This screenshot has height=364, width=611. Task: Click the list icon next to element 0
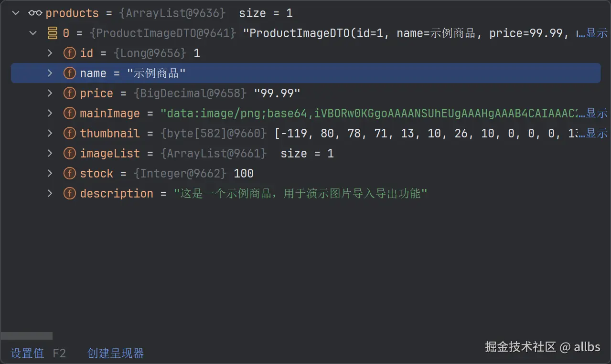(x=52, y=33)
